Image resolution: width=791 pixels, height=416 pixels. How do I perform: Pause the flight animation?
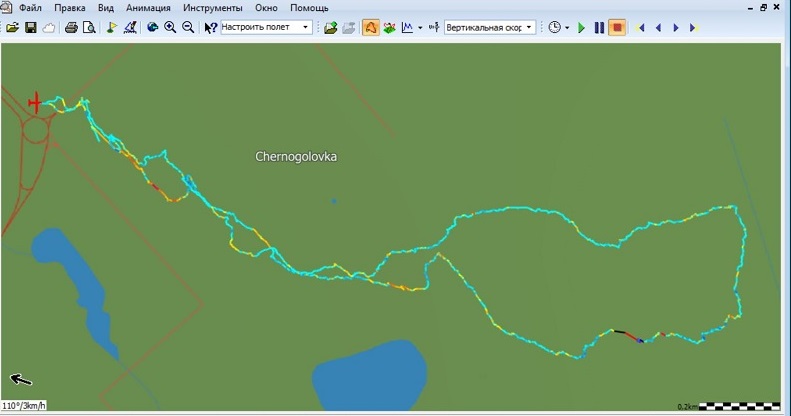[x=599, y=28]
